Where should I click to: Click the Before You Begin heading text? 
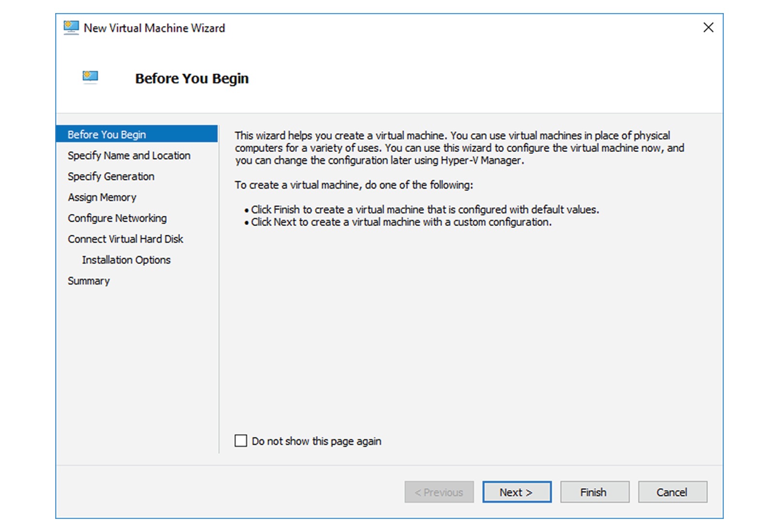tap(192, 78)
